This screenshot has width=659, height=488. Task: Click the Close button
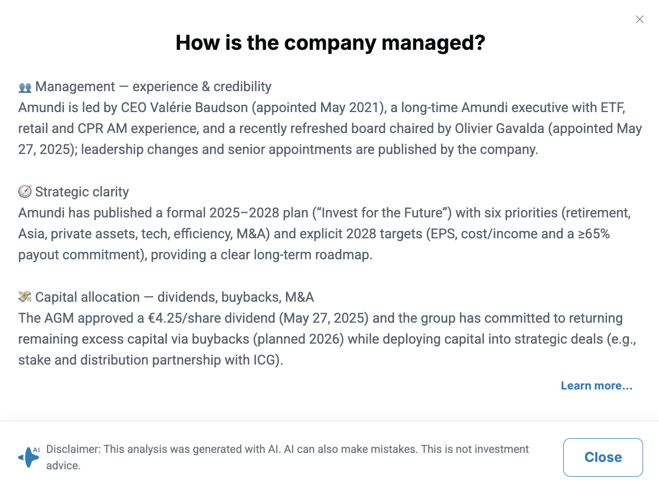603,457
